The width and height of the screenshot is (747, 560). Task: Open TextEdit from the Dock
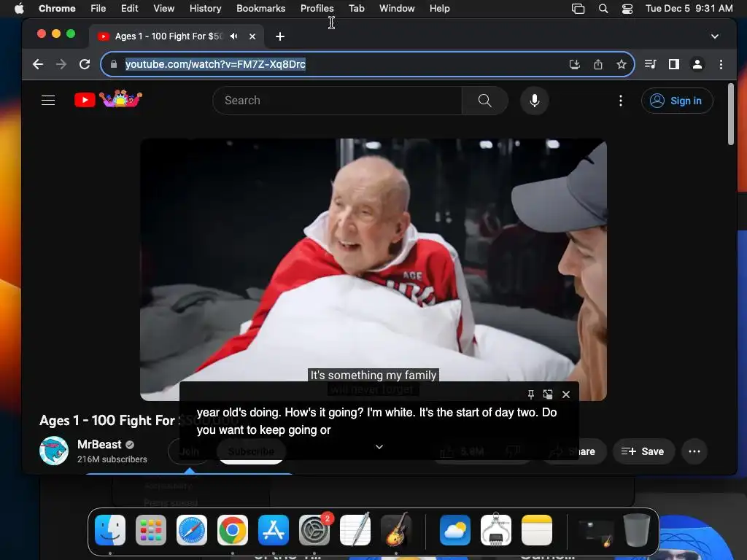click(355, 530)
